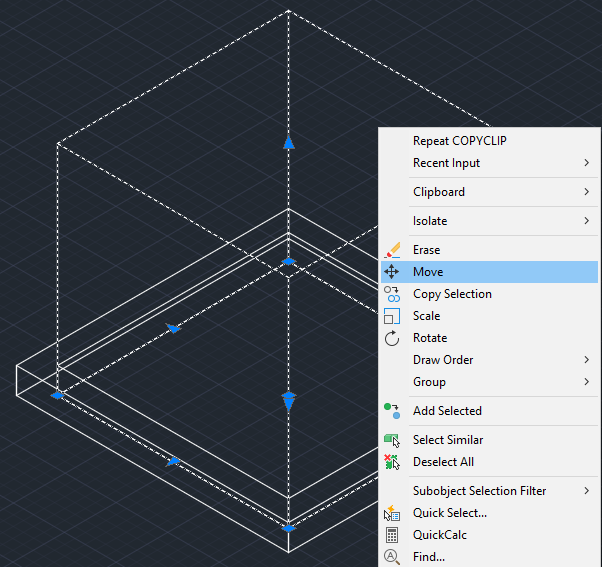Choose Select Similar menu entry
This screenshot has width=602, height=567.
(490, 440)
